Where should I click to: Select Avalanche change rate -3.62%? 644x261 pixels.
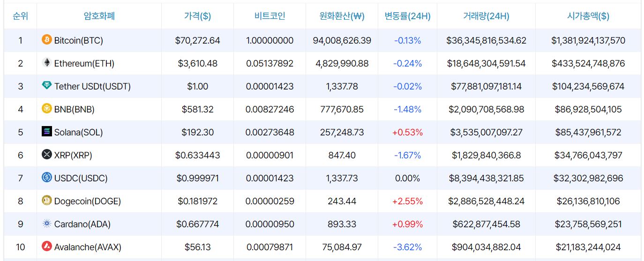408,247
